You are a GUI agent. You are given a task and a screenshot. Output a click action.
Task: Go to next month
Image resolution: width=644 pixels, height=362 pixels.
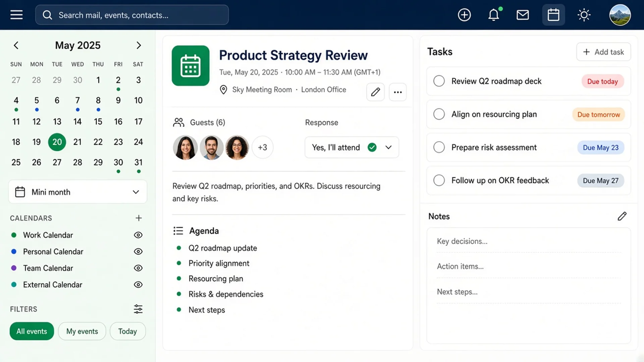click(139, 45)
